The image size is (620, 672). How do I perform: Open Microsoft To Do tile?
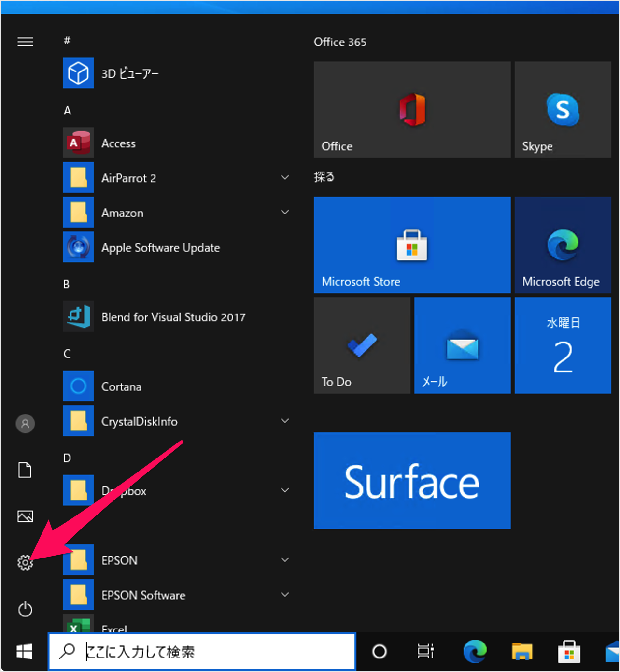(x=362, y=345)
